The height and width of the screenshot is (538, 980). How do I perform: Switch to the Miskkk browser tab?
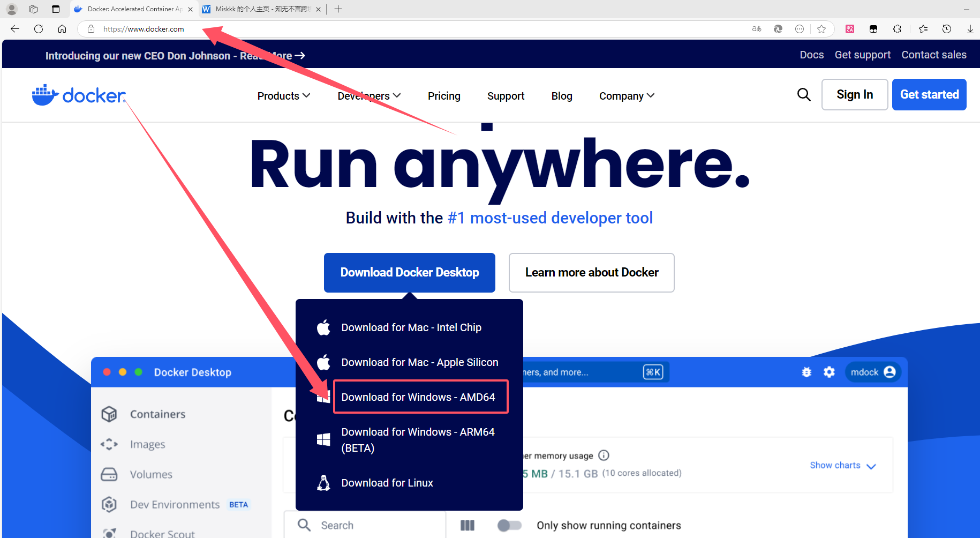tap(262, 9)
